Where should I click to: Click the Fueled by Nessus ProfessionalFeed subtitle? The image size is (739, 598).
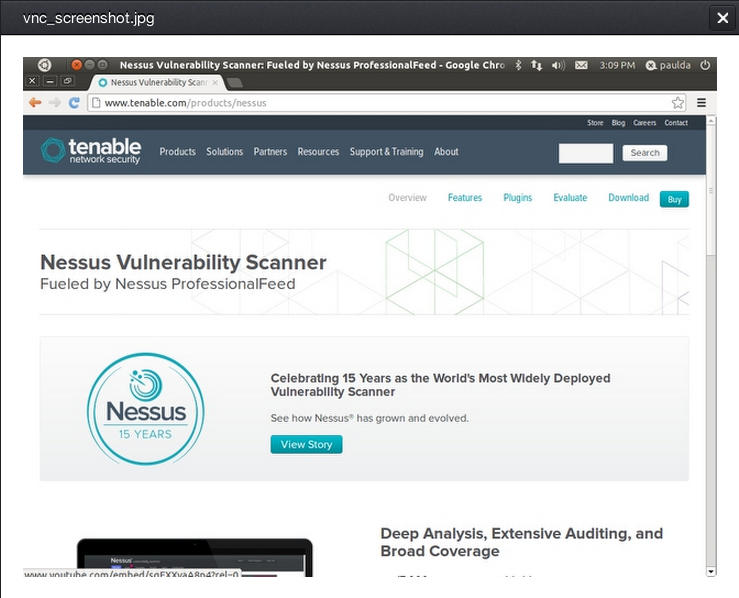click(x=168, y=284)
